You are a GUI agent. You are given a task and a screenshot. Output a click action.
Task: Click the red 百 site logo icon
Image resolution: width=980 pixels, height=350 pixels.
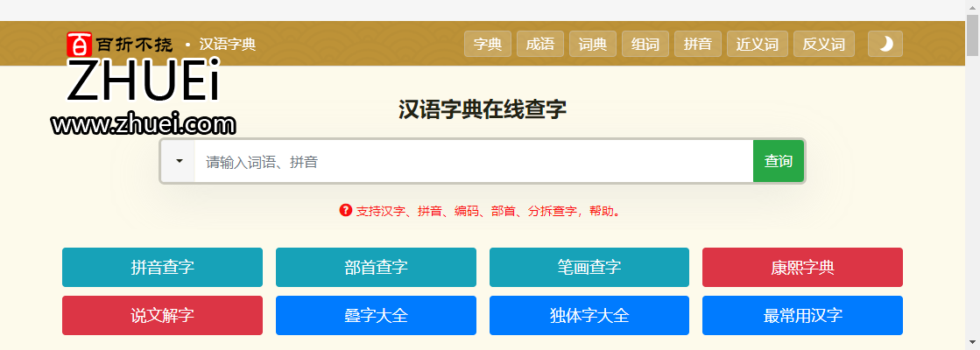pyautogui.click(x=80, y=45)
